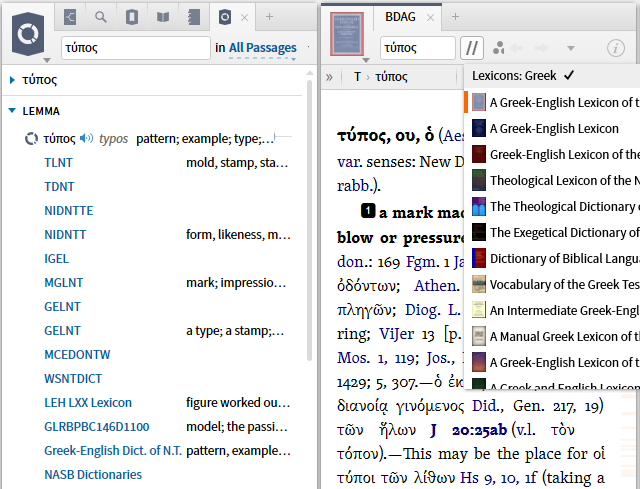Toggle the parallel resources button
This screenshot has height=489, width=640.
(472, 48)
